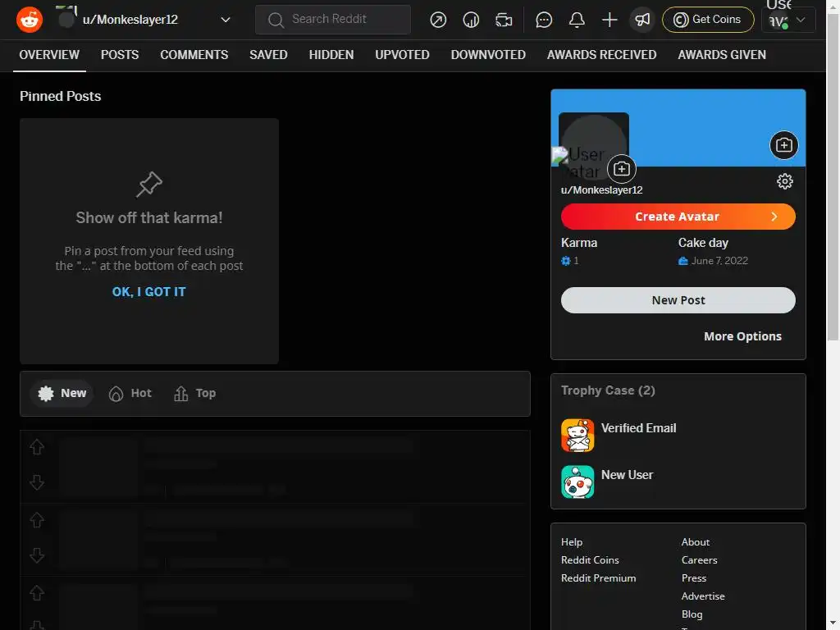Switch to the DOWNVOTED tab

488,55
